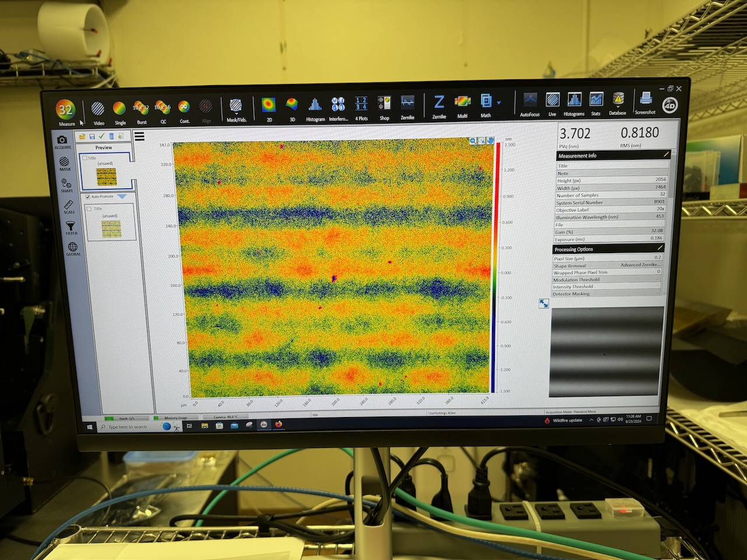Check the Title box in Preview thumbnail
The height and width of the screenshot is (560, 747).
(85, 157)
